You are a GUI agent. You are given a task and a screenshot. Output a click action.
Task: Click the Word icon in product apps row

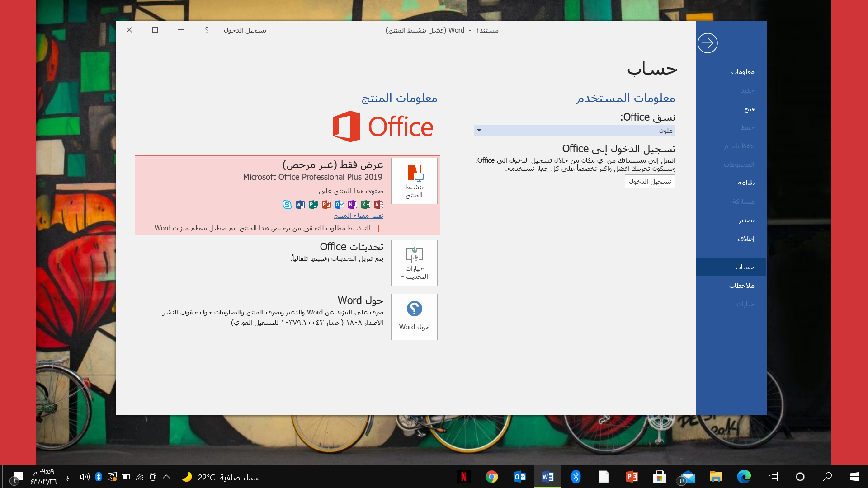(x=300, y=205)
